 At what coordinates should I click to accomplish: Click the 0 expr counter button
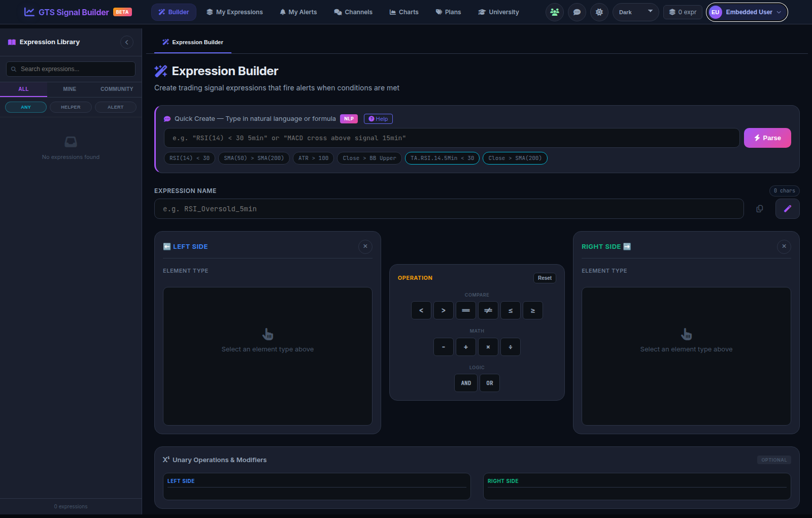coord(683,12)
